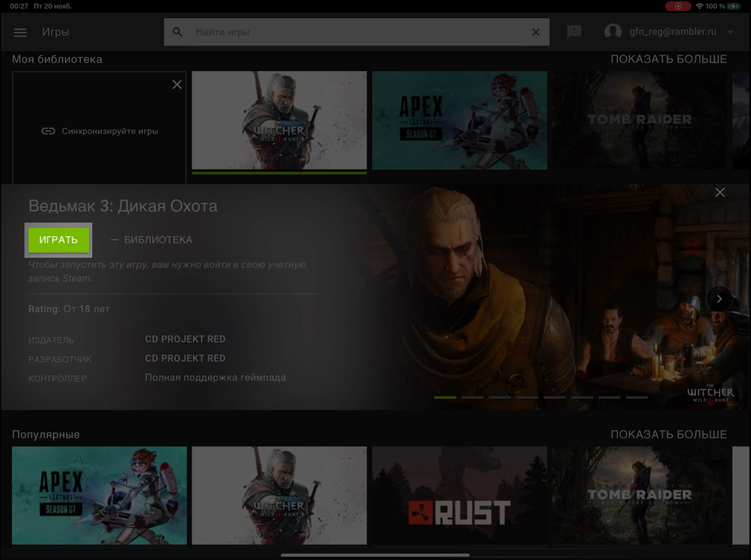Open Rust in Популярные
The width and height of the screenshot is (751, 560).
click(x=459, y=496)
